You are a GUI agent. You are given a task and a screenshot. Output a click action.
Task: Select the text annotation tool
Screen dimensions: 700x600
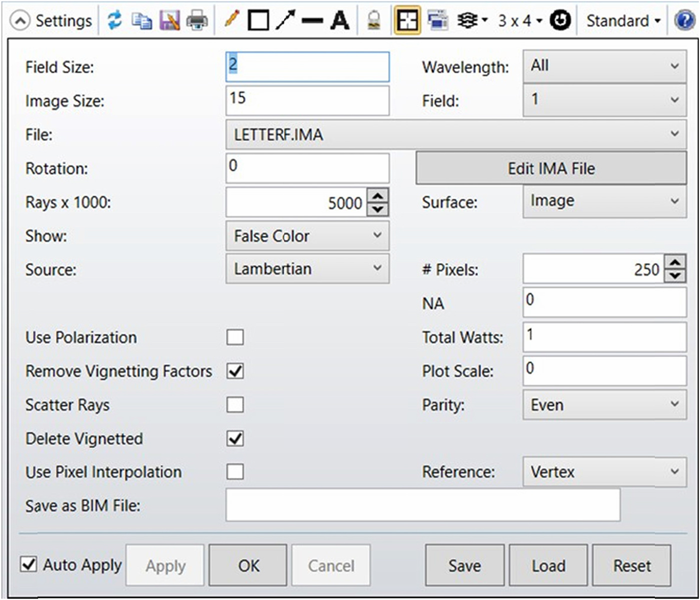[339, 21]
